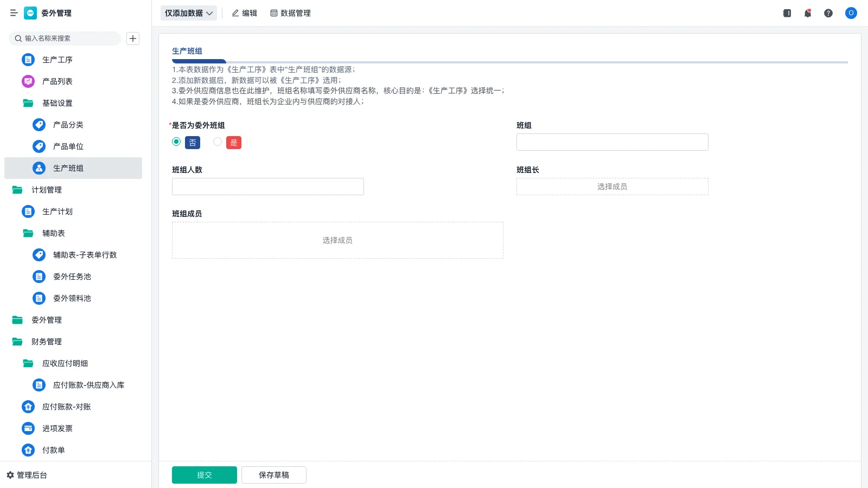Open the help question-mark icon
The image size is (868, 488).
[828, 13]
